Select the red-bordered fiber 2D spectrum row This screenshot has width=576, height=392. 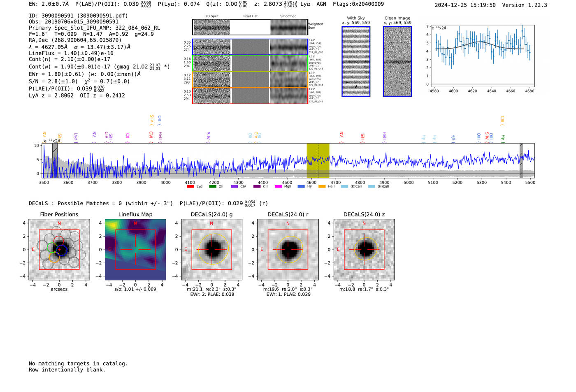pyautogui.click(x=250, y=95)
